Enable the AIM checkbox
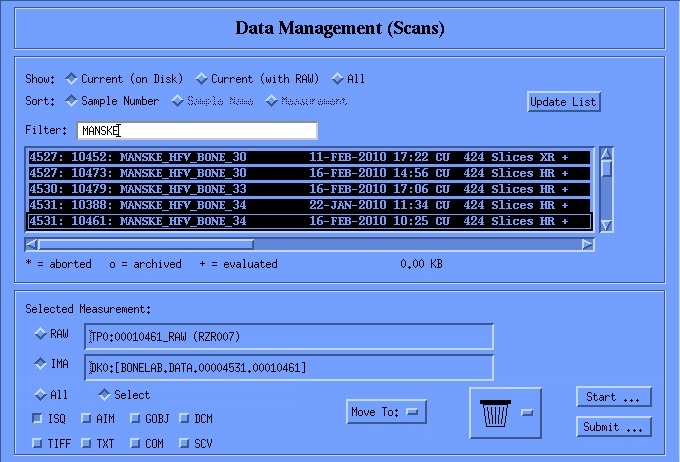Screen dimensions: 680x462 (x=86, y=418)
